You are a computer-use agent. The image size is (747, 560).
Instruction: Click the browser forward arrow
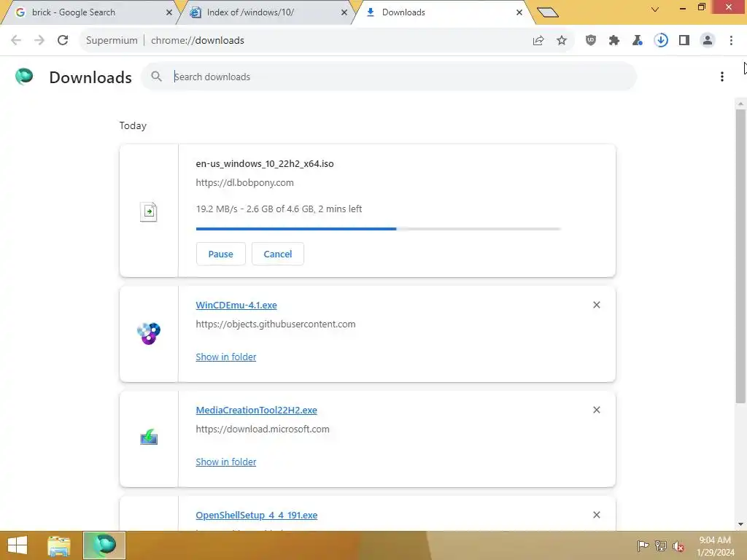pos(39,41)
